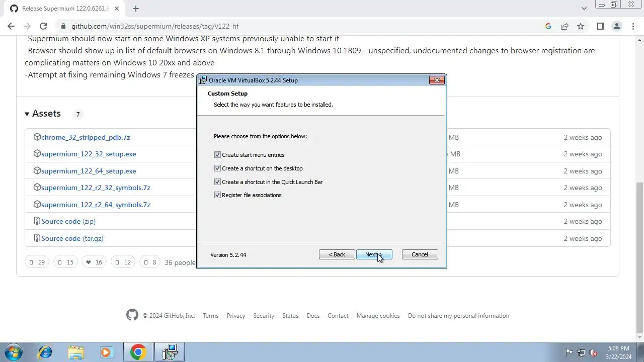Download supermium_122_r2_64_symbols.7z
The width and height of the screenshot is (644, 362).
click(x=96, y=205)
